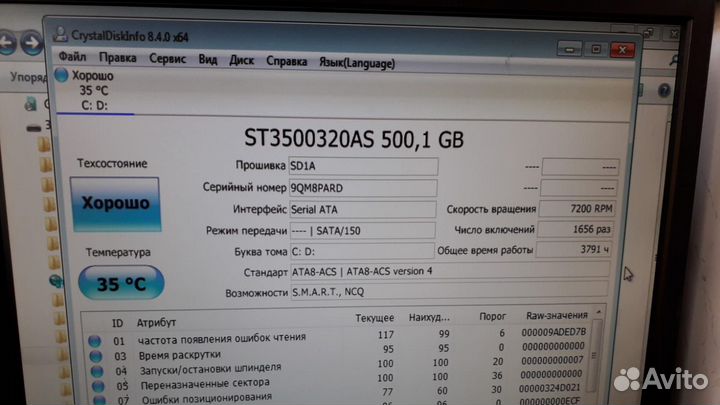Screen dimensions: 720x405
Task: Click the Прошивка field SD1A
Action: 363,166
